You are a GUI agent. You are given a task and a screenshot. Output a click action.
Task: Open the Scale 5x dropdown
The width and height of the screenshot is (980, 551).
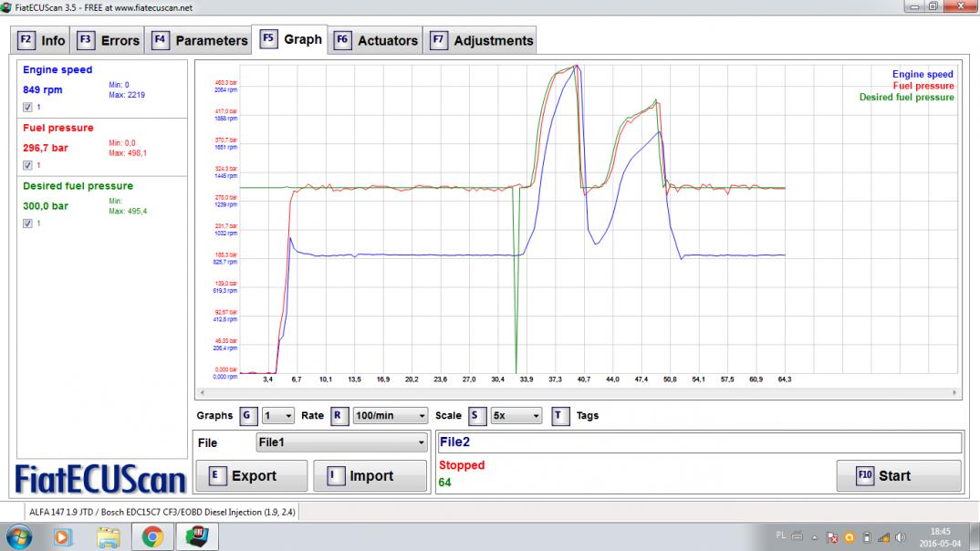tap(516, 415)
